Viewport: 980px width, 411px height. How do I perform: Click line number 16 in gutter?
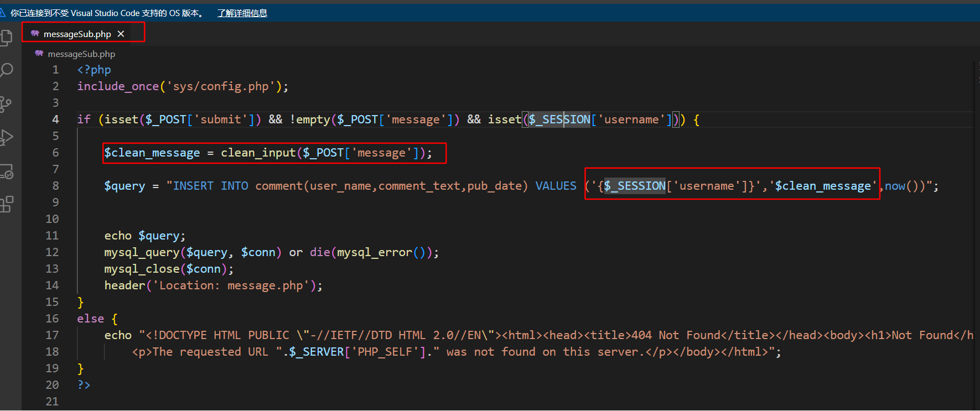pos(52,319)
